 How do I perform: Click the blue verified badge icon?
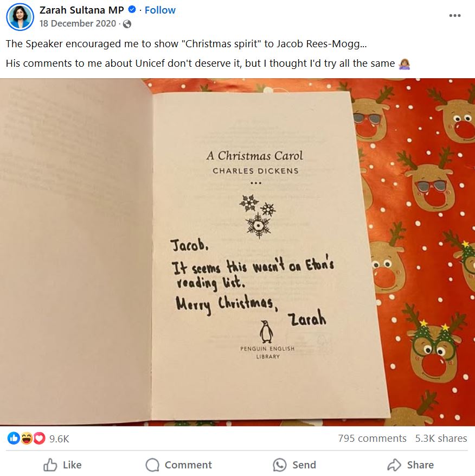[x=132, y=10]
